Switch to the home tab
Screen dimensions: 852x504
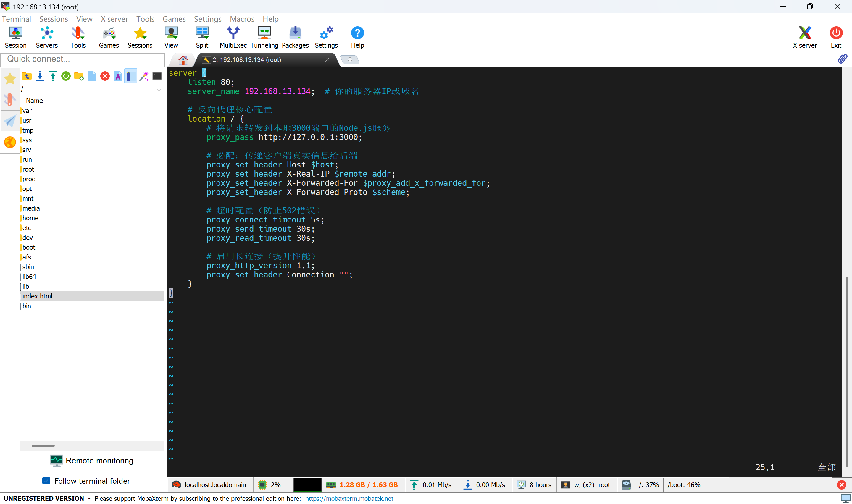(183, 60)
